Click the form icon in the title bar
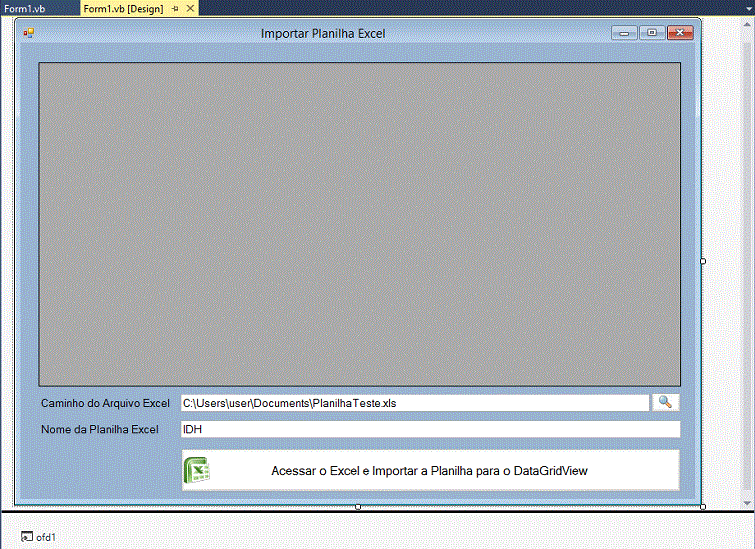The height and width of the screenshot is (549, 755). point(29,33)
